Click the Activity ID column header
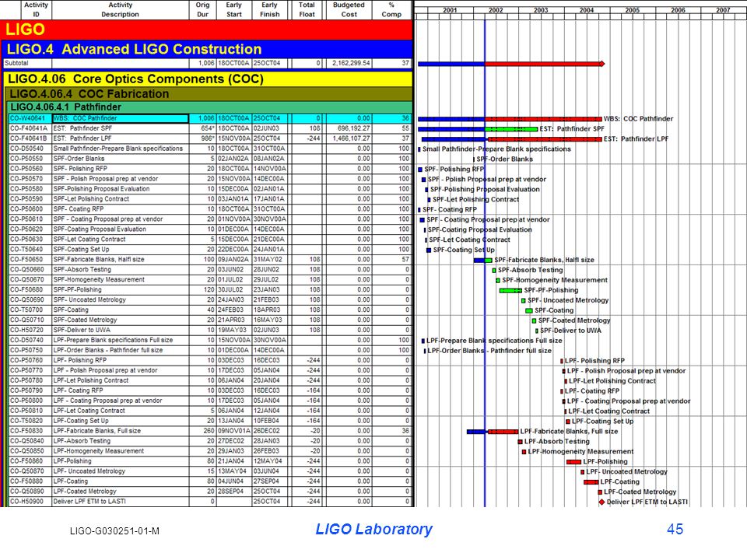747x560 pixels. click(37, 10)
